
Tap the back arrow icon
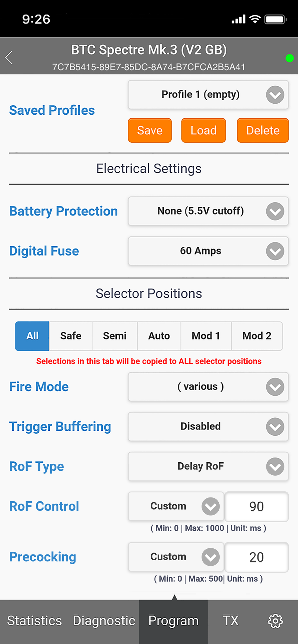[x=9, y=57]
